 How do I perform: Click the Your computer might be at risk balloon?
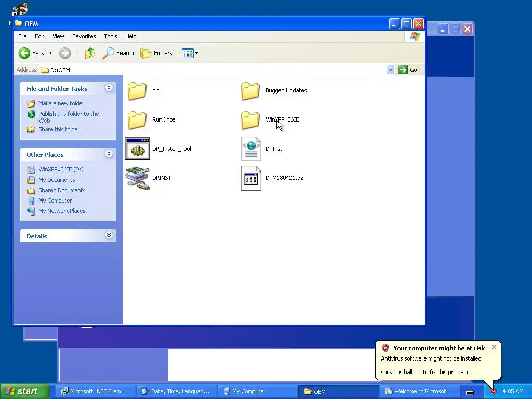[437, 361]
